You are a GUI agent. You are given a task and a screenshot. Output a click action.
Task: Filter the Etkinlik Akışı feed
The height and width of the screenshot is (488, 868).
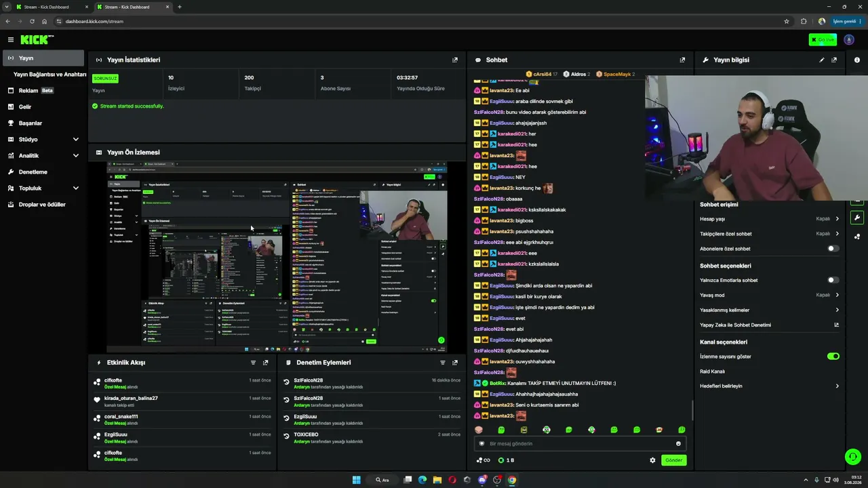coord(253,363)
